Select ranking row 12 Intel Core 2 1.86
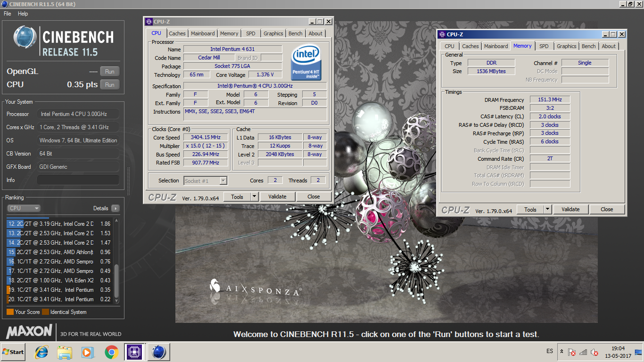This screenshot has height=362, width=644. pyautogui.click(x=59, y=224)
